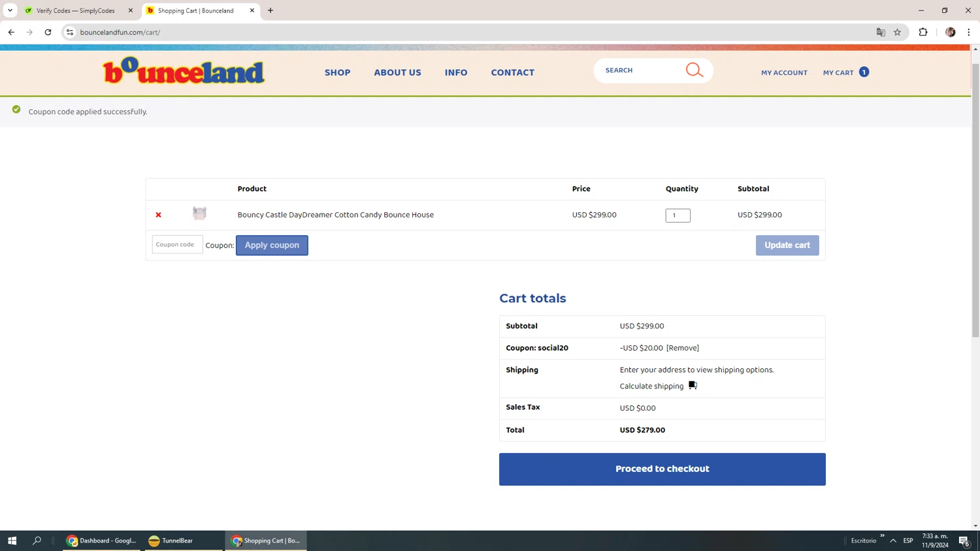Open the notifications center icon

964,541
